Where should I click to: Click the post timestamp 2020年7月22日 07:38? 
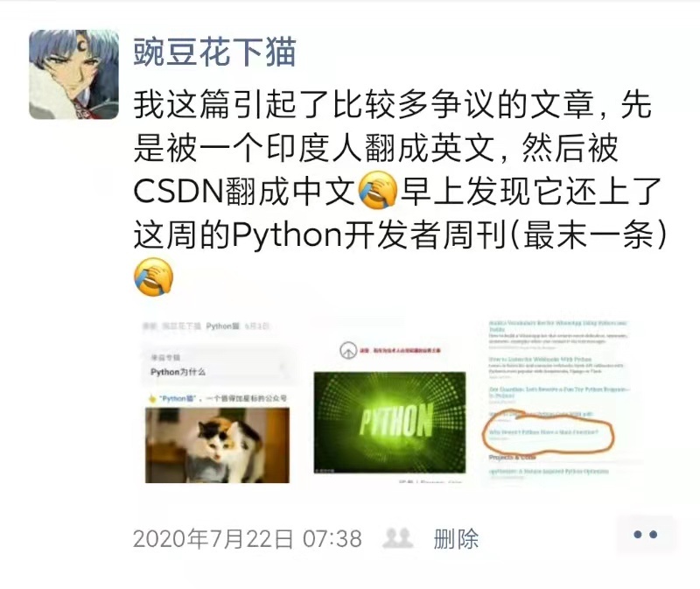tap(248, 538)
